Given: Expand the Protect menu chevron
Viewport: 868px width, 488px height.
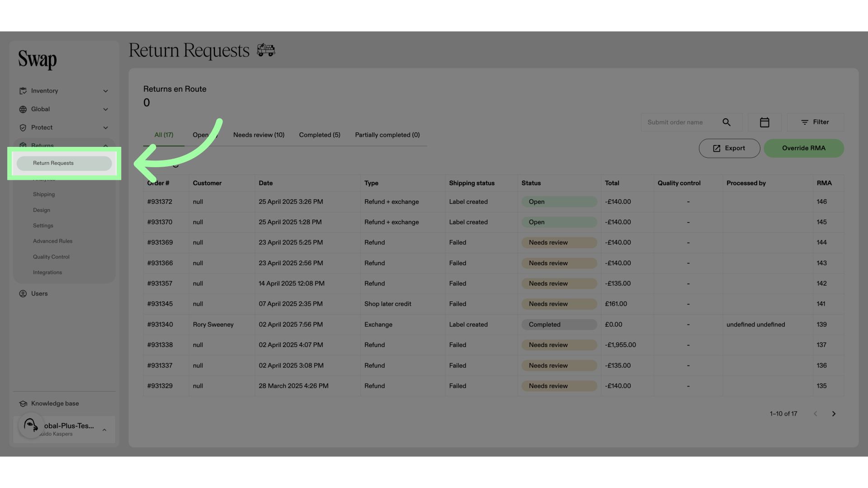Looking at the screenshot, I should pyautogui.click(x=105, y=128).
